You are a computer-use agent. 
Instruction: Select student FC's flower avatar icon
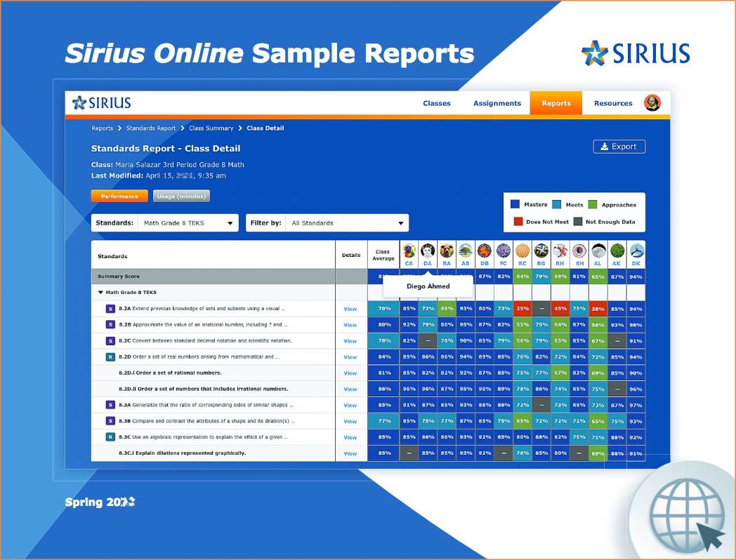[503, 251]
